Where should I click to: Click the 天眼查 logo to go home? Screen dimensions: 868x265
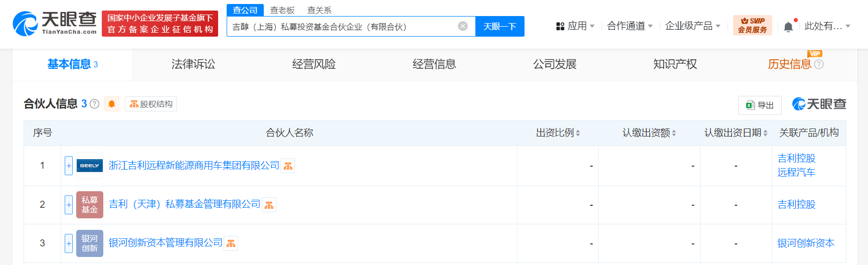point(55,24)
